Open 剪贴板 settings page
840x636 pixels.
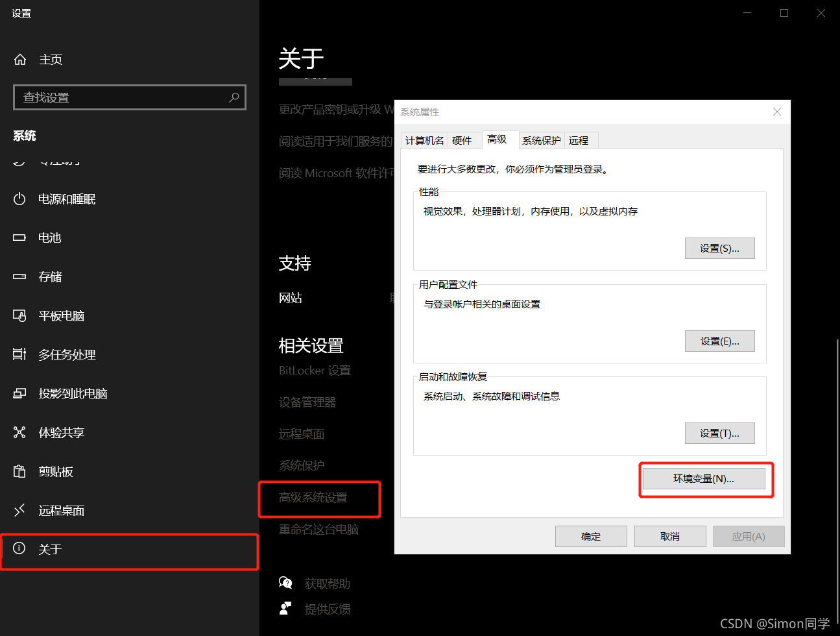coord(130,472)
